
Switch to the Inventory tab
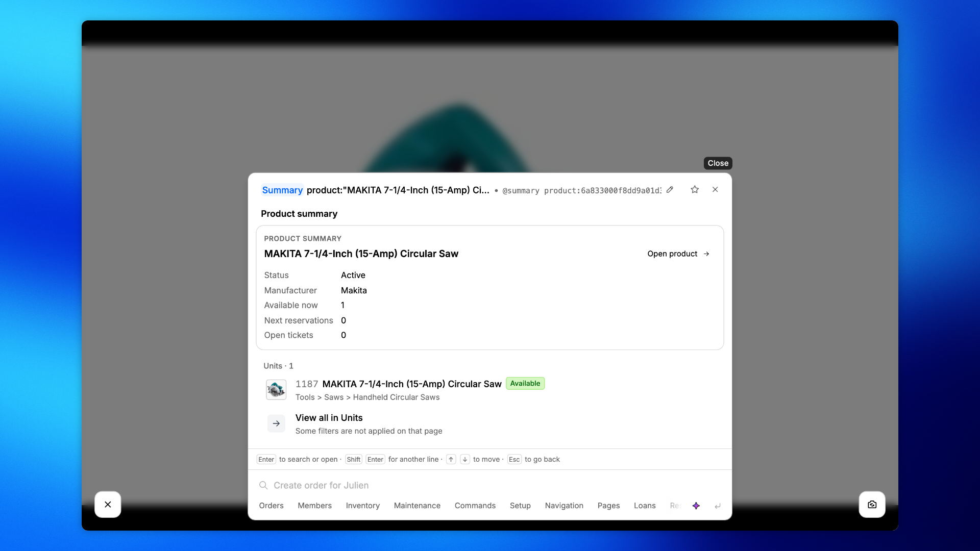tap(362, 506)
